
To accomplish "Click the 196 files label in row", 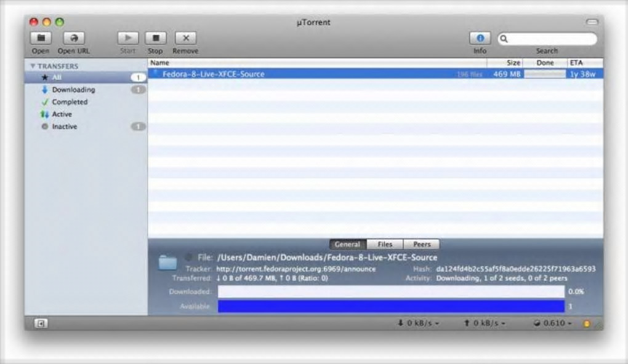I will pyautogui.click(x=469, y=74).
